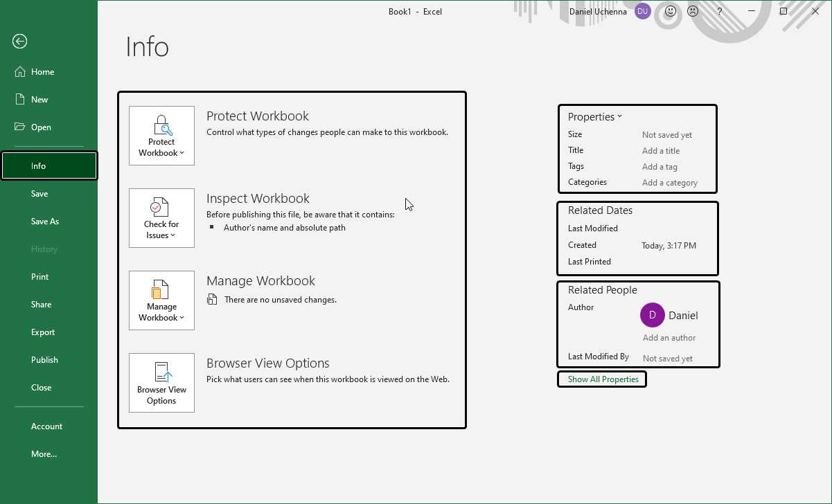Open the Account page in sidebar

(x=46, y=426)
